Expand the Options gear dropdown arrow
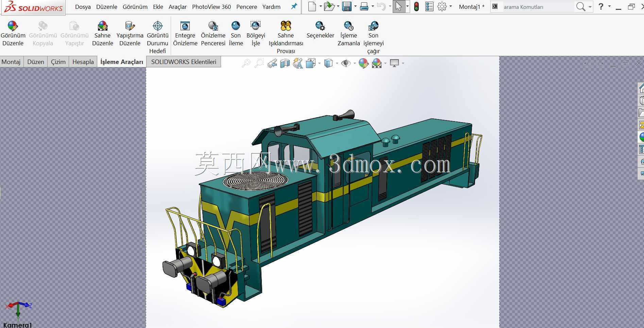Viewport: 644px width, 328px height. 451,6
